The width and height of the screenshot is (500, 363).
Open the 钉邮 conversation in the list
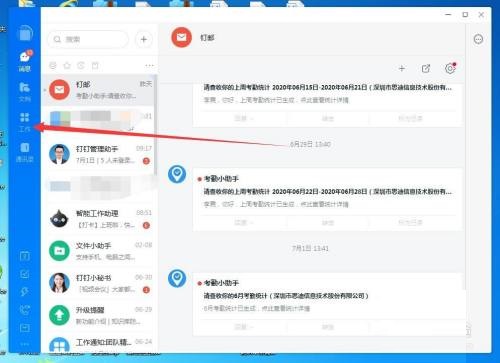(99, 90)
